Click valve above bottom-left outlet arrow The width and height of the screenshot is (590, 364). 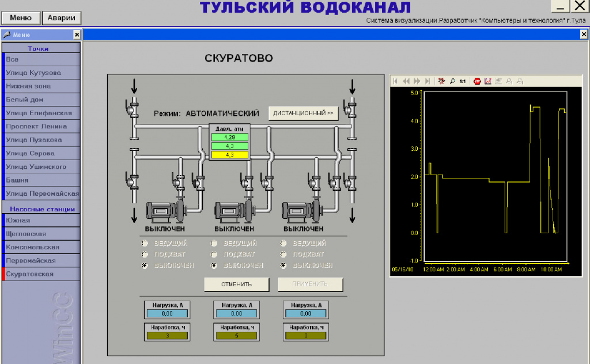tap(133, 183)
